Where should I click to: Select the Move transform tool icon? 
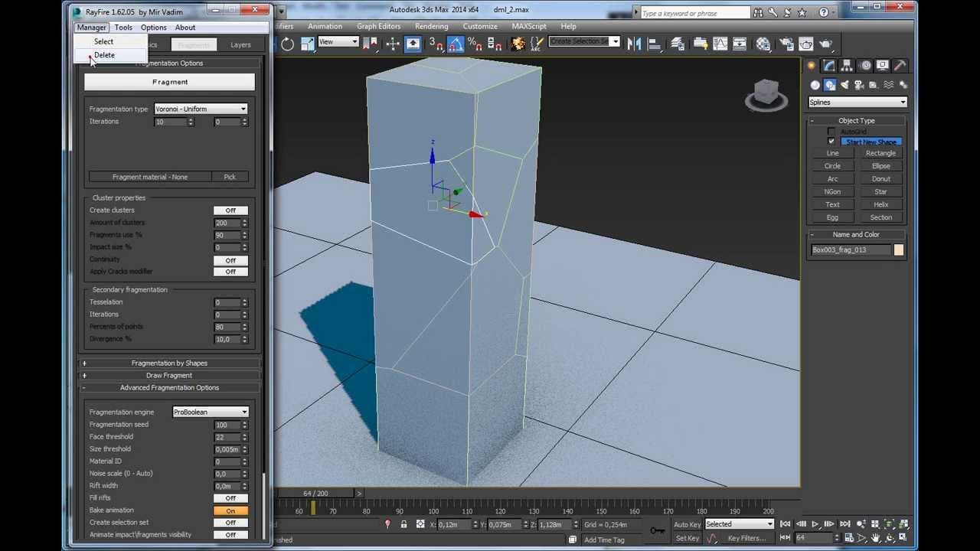[392, 44]
